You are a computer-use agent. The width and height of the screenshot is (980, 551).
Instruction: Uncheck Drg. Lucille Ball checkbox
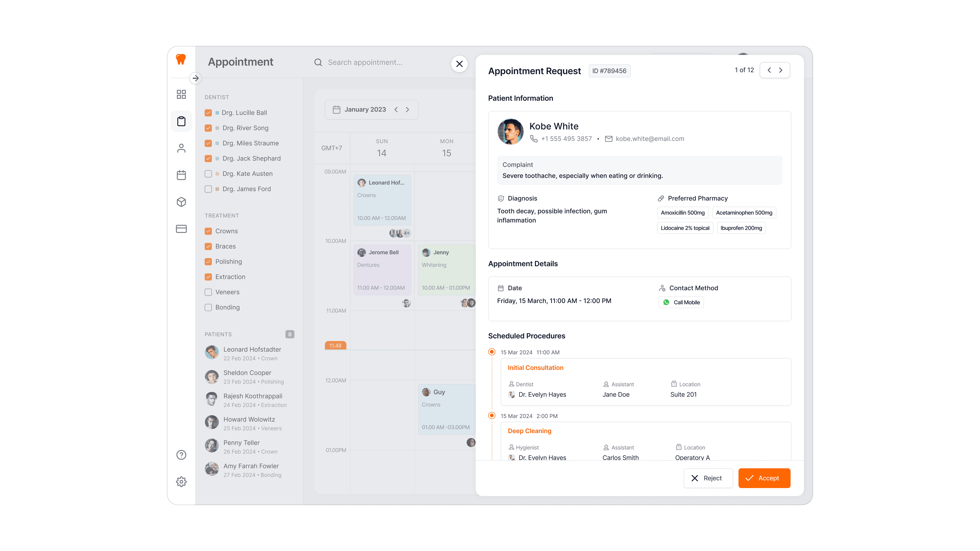click(208, 113)
